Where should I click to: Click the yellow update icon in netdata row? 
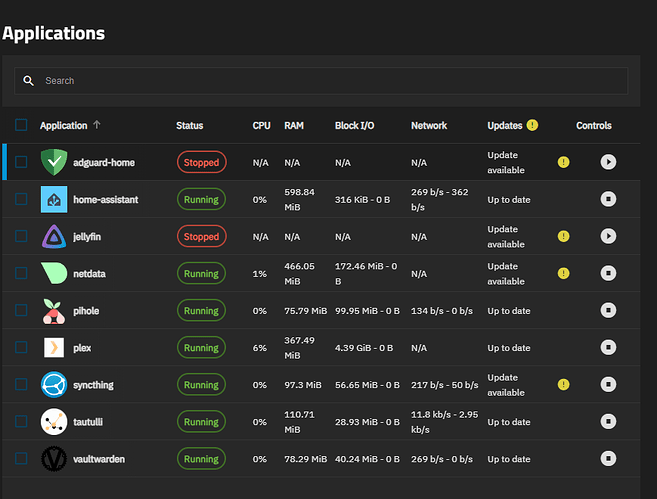click(x=564, y=273)
